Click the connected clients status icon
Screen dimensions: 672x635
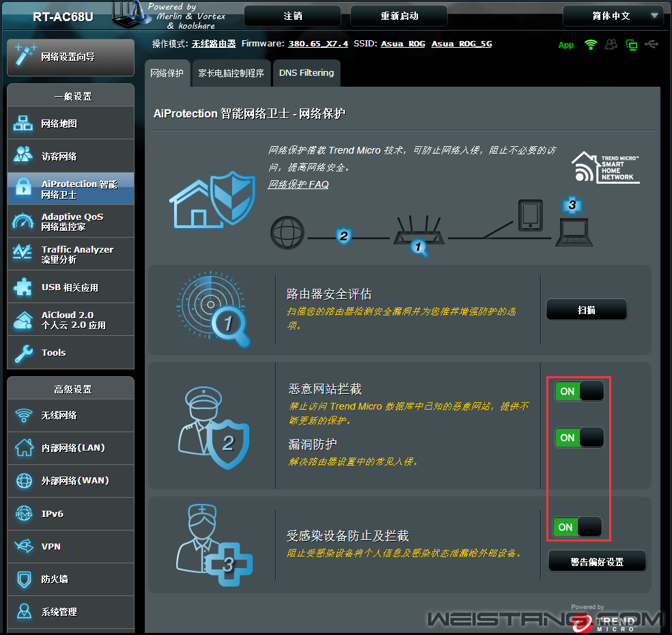click(611, 44)
